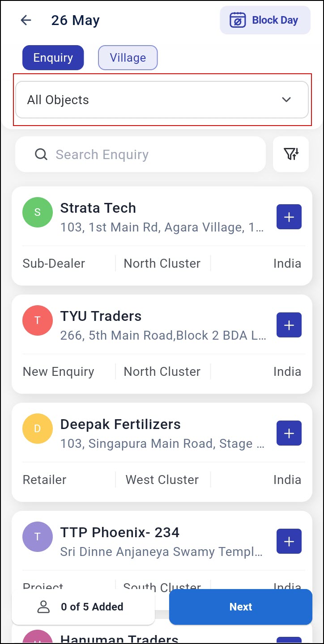Focus the Search Enquiry field

(141, 154)
